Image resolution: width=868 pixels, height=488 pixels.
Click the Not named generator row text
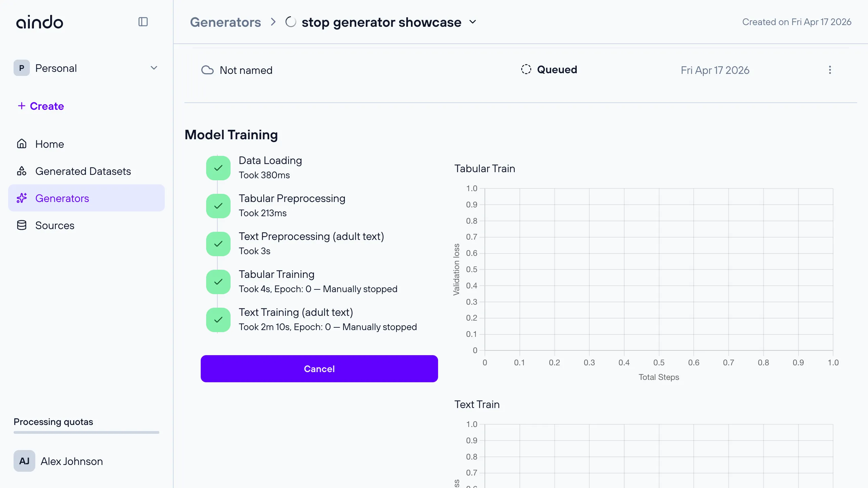pyautogui.click(x=246, y=70)
